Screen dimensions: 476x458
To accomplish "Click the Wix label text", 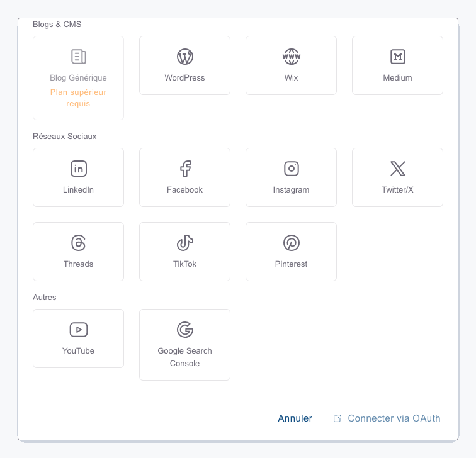I will click(291, 78).
